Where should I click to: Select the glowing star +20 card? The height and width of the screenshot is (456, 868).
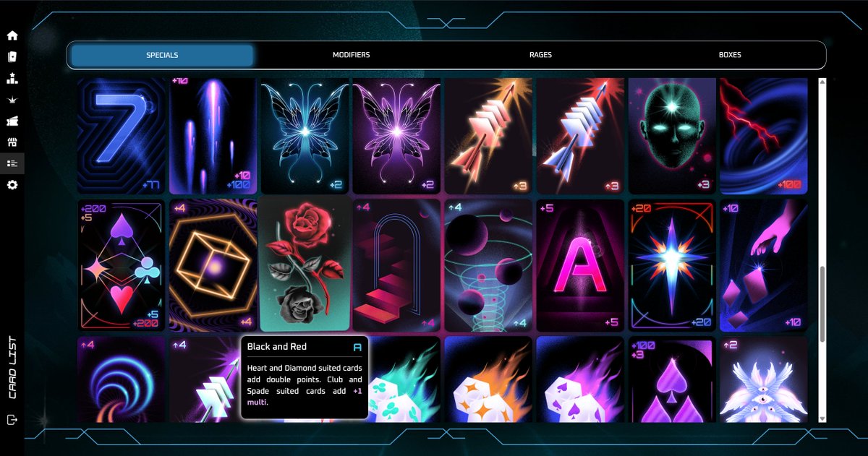click(672, 265)
